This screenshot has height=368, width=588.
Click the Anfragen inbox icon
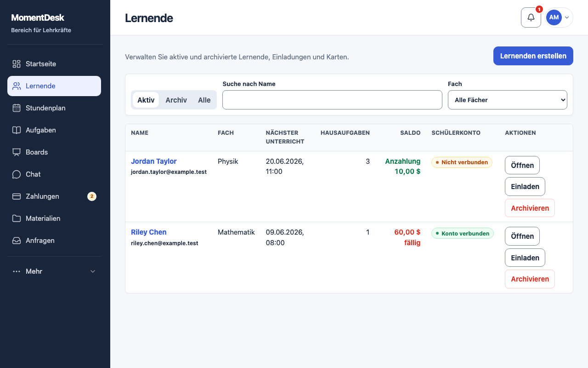tap(17, 241)
